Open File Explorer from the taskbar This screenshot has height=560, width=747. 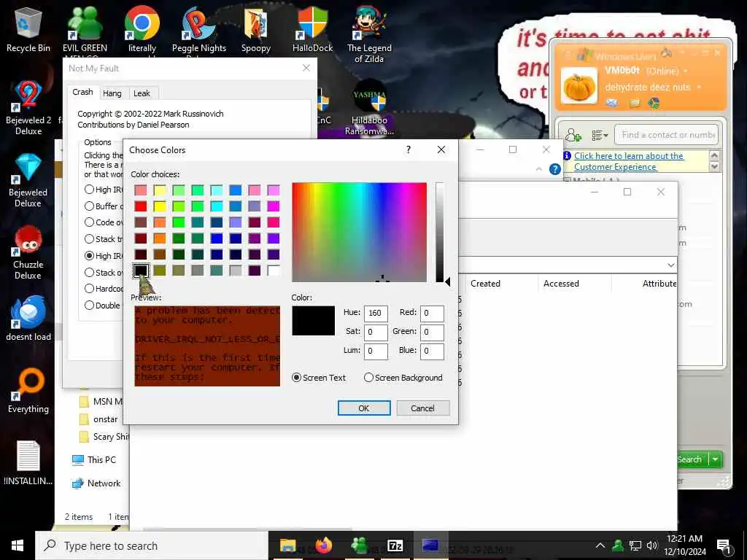click(x=287, y=545)
